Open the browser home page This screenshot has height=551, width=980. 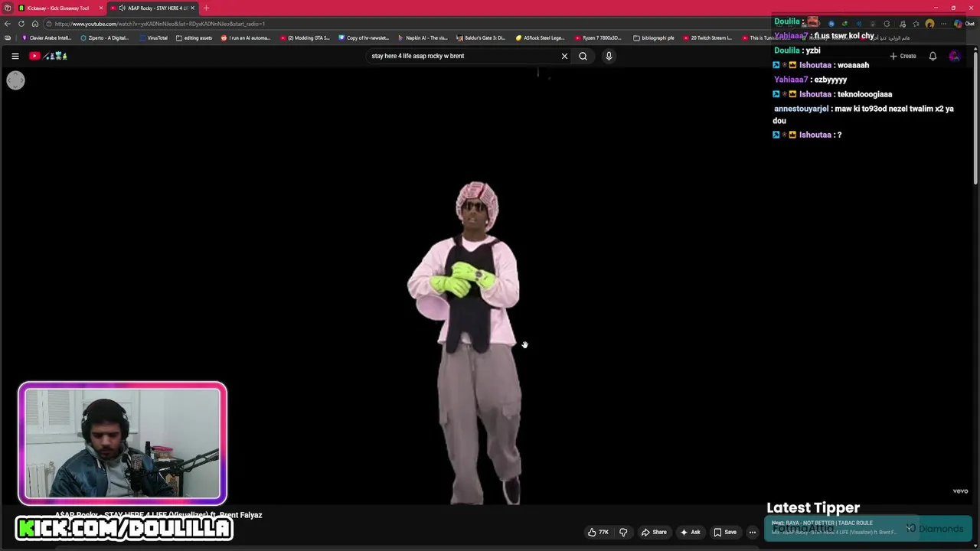[34, 24]
